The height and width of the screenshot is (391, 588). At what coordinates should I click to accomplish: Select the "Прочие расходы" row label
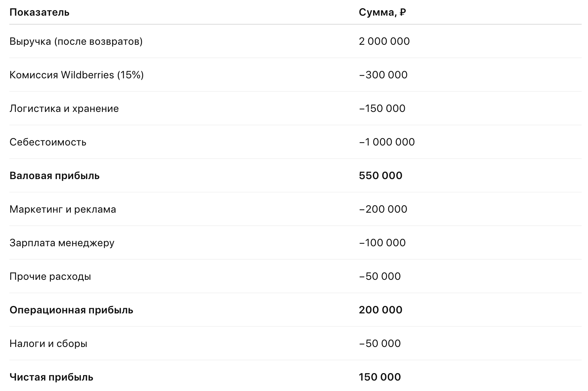[x=50, y=276]
